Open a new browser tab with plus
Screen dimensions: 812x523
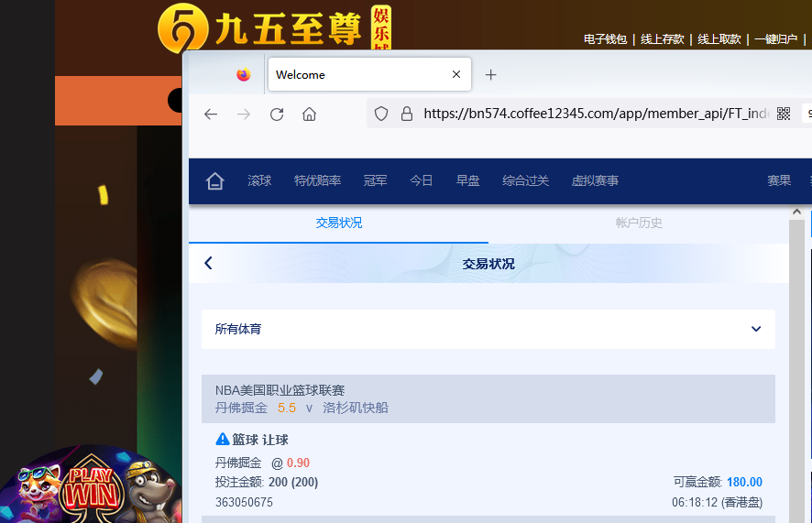[491, 75]
